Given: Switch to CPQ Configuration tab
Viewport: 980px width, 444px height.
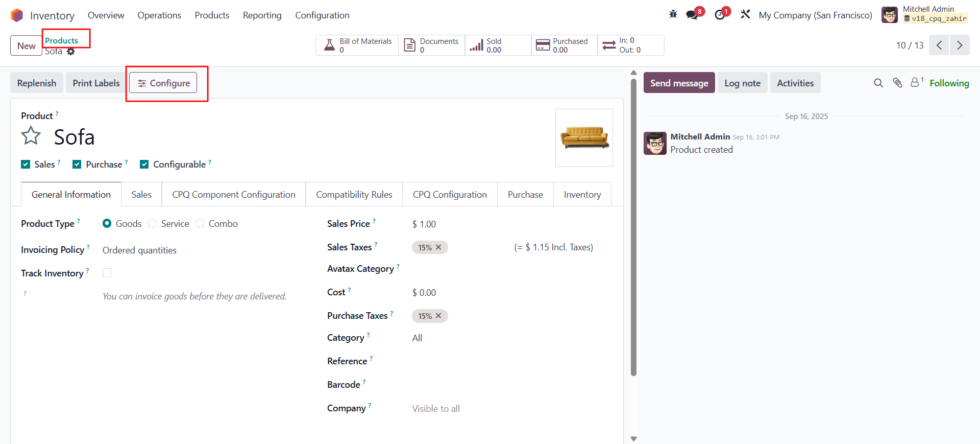Looking at the screenshot, I should (x=450, y=195).
